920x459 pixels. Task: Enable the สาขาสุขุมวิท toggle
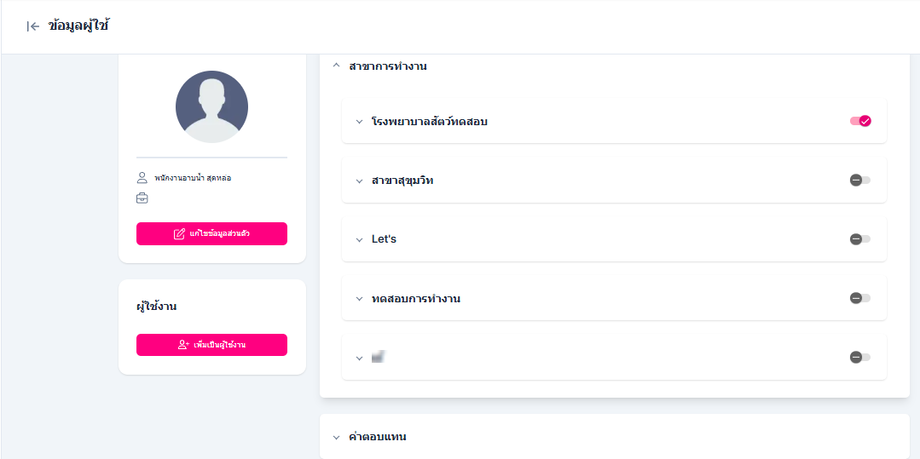click(x=860, y=180)
